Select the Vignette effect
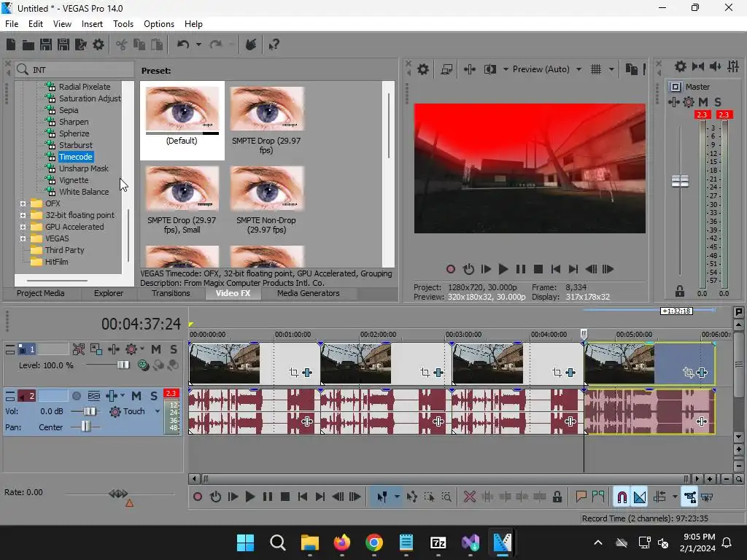 coord(74,181)
